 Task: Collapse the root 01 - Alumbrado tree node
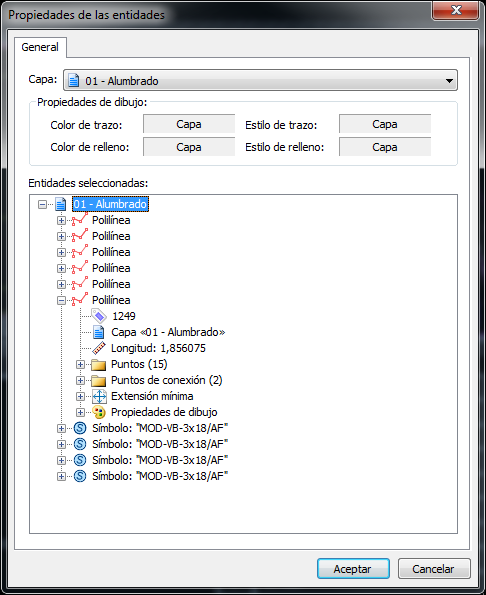pos(42,205)
